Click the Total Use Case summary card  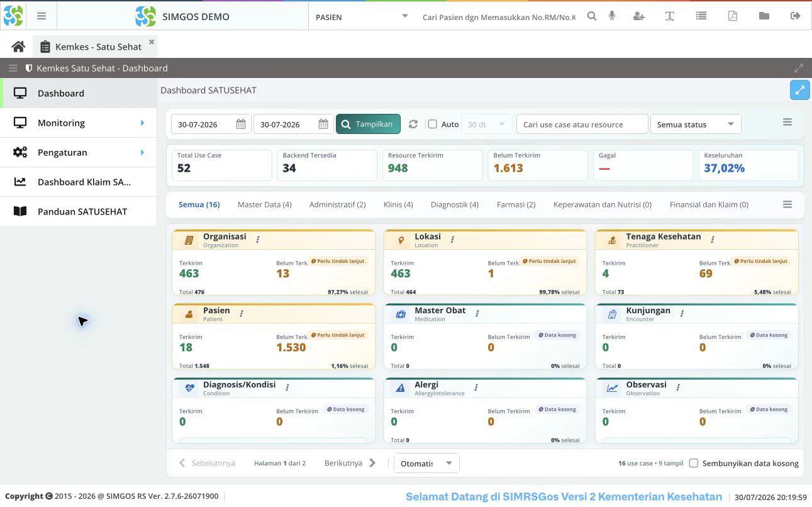tap(222, 165)
